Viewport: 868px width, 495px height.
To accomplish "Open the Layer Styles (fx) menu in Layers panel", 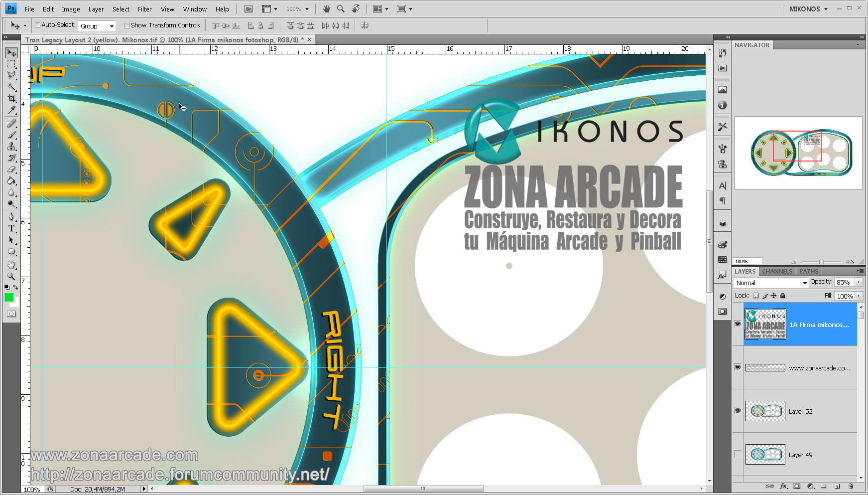I will pos(784,486).
